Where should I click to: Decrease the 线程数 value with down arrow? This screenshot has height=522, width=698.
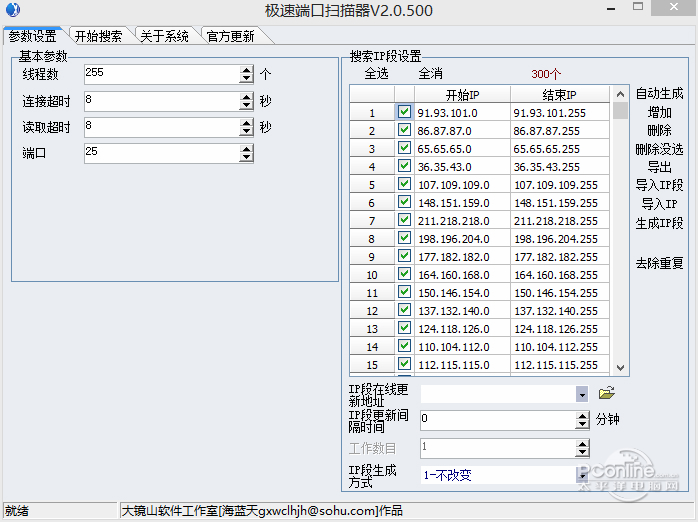pyautogui.click(x=246, y=79)
